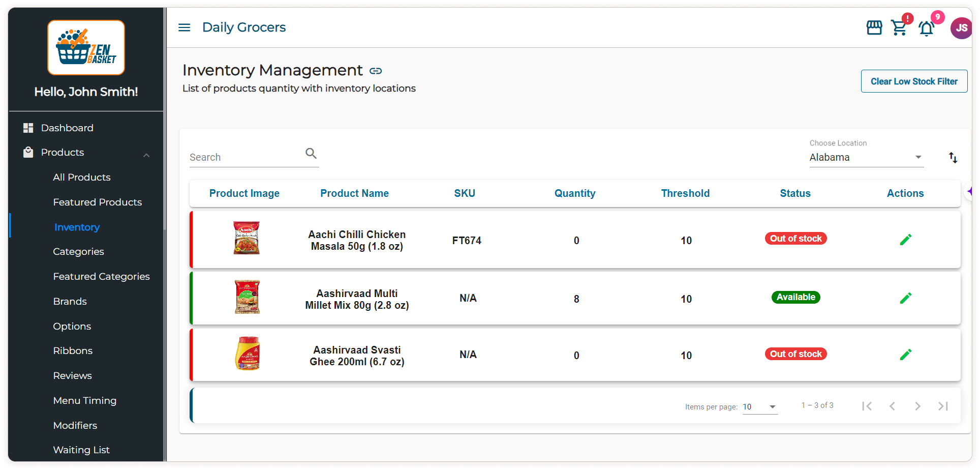
Task: Go to Dashboard in sidebar
Action: coord(67,128)
